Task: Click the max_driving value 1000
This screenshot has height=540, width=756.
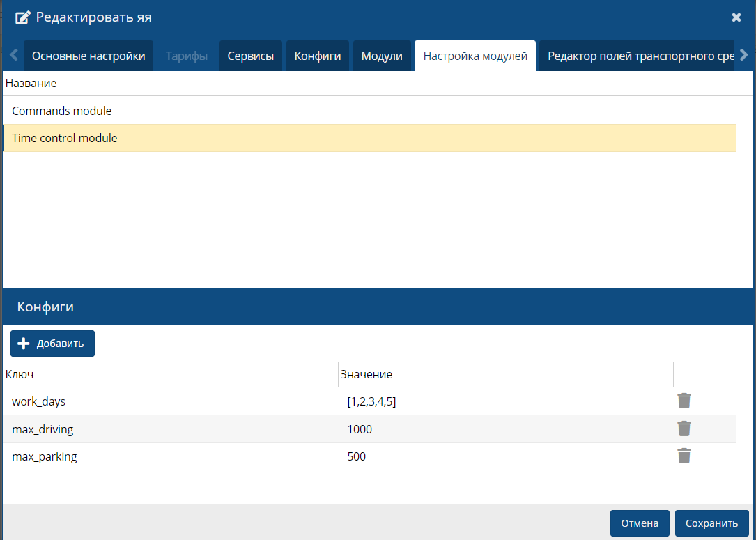Action: click(360, 429)
